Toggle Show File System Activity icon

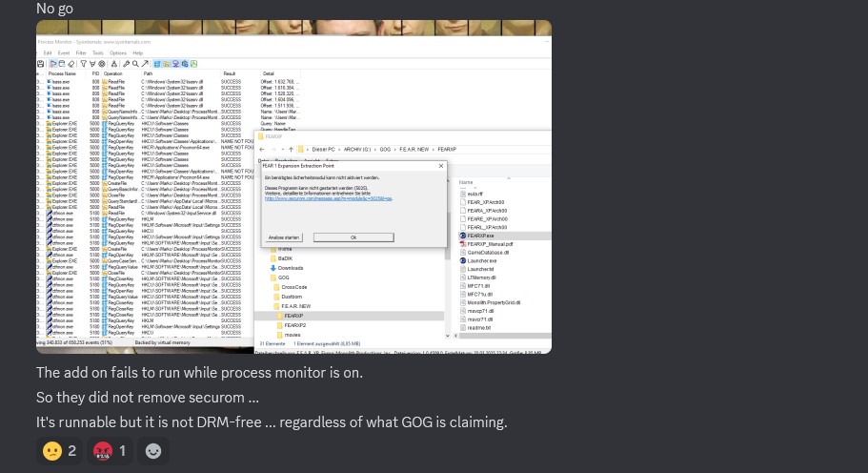point(167,64)
